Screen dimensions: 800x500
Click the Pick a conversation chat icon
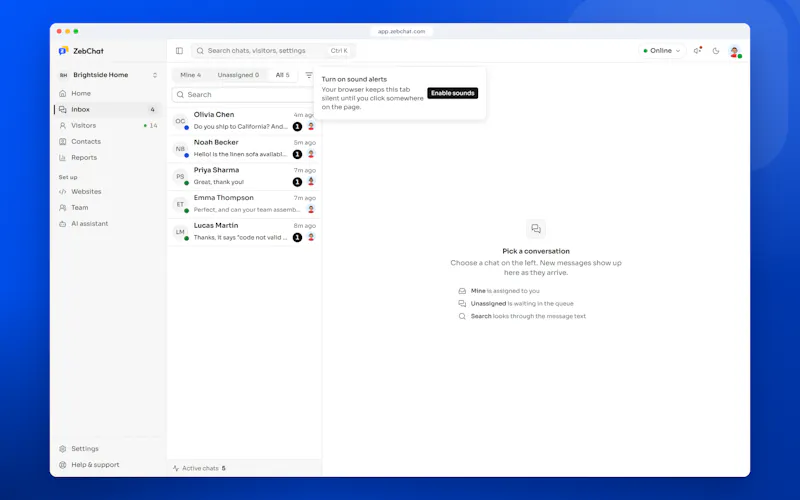pyautogui.click(x=536, y=229)
